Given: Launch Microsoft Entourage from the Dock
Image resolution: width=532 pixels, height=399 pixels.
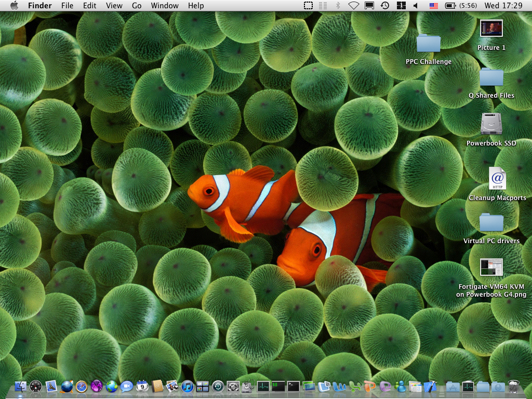Looking at the screenshot, I should pyautogui.click(x=385, y=387).
